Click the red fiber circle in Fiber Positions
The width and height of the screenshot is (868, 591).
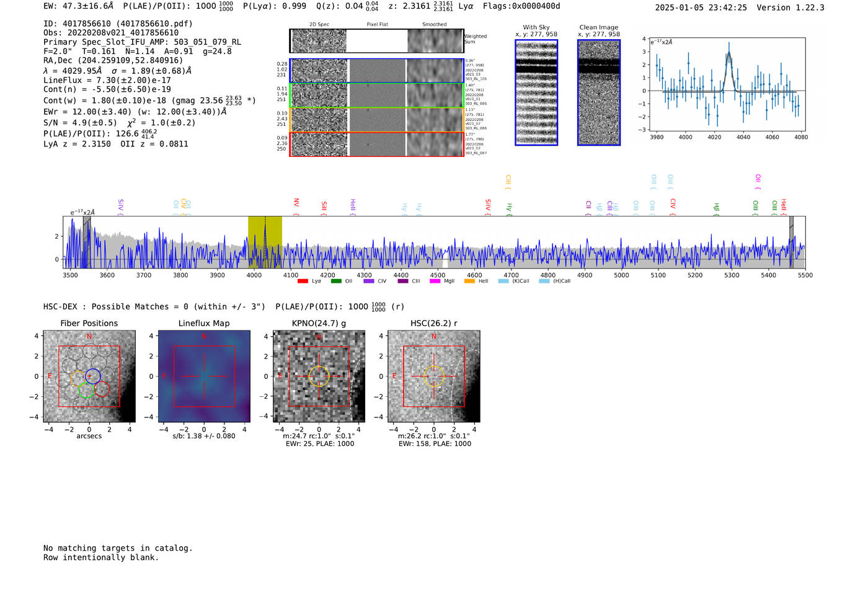(x=102, y=389)
